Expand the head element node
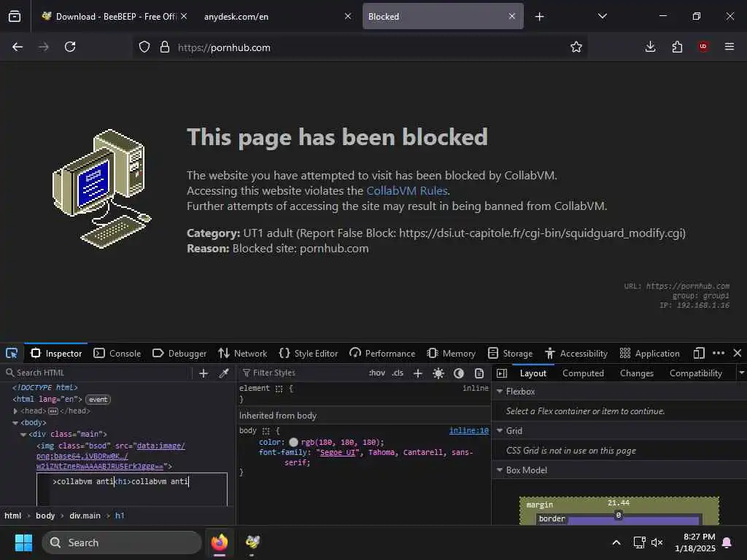The height and width of the screenshot is (560, 747). (15, 411)
